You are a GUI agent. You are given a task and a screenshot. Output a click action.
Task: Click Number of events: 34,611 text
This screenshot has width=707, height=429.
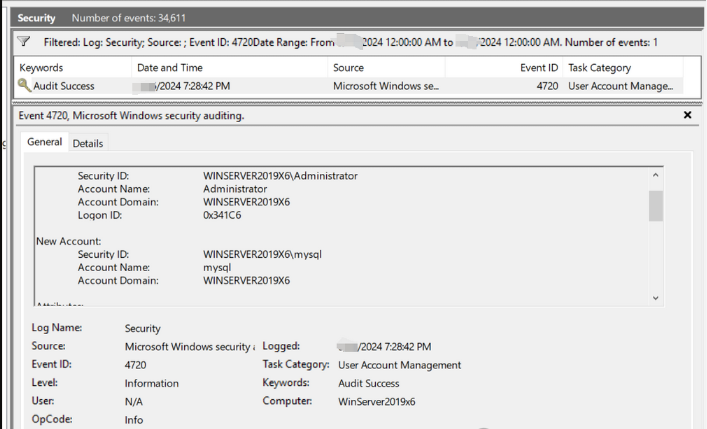(129, 18)
